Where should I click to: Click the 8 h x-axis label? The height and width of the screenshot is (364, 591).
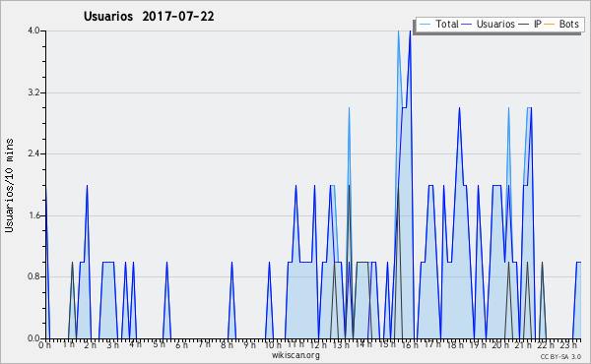(227, 345)
